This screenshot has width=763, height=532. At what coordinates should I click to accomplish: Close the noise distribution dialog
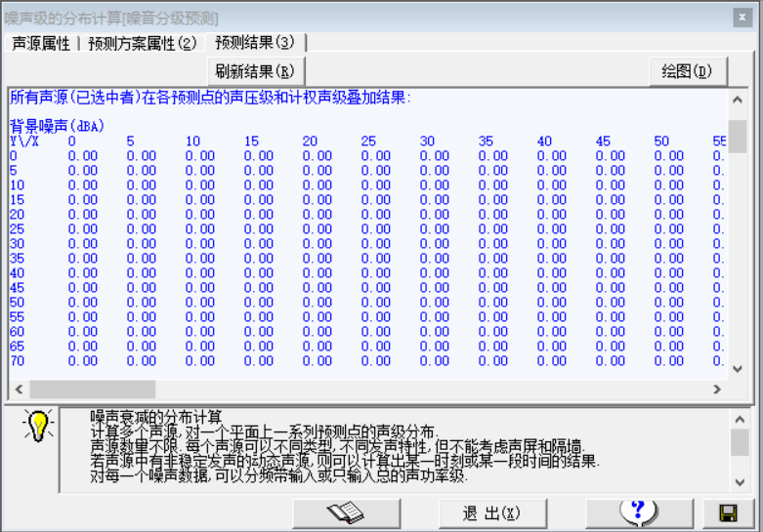(x=742, y=18)
